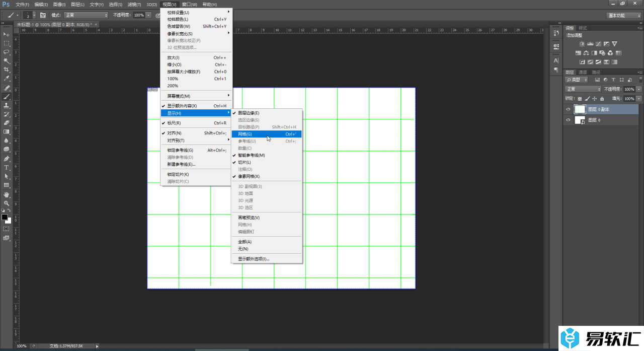Select the Hand tool
The height and width of the screenshot is (351, 644).
[7, 194]
